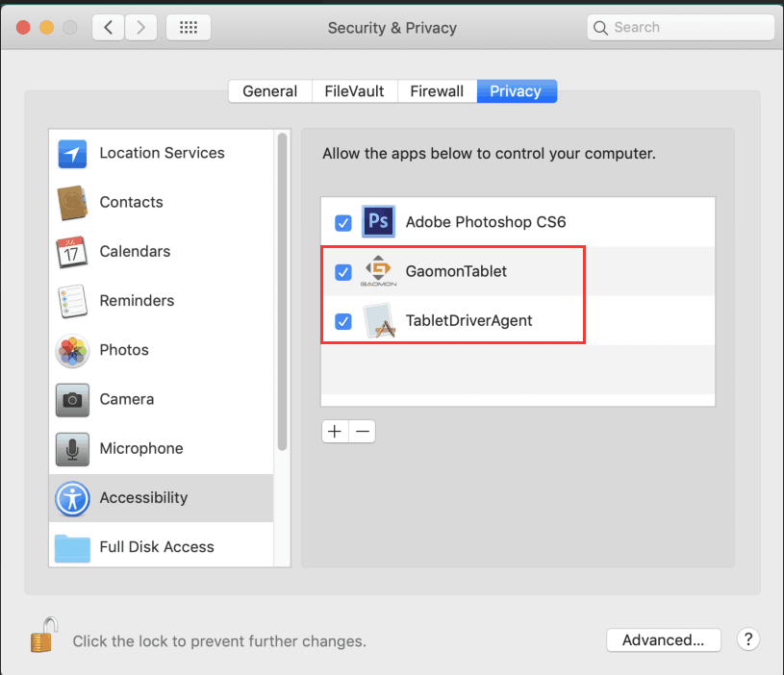The image size is (784, 675).
Task: Go forward with the right chevron
Action: click(x=141, y=28)
